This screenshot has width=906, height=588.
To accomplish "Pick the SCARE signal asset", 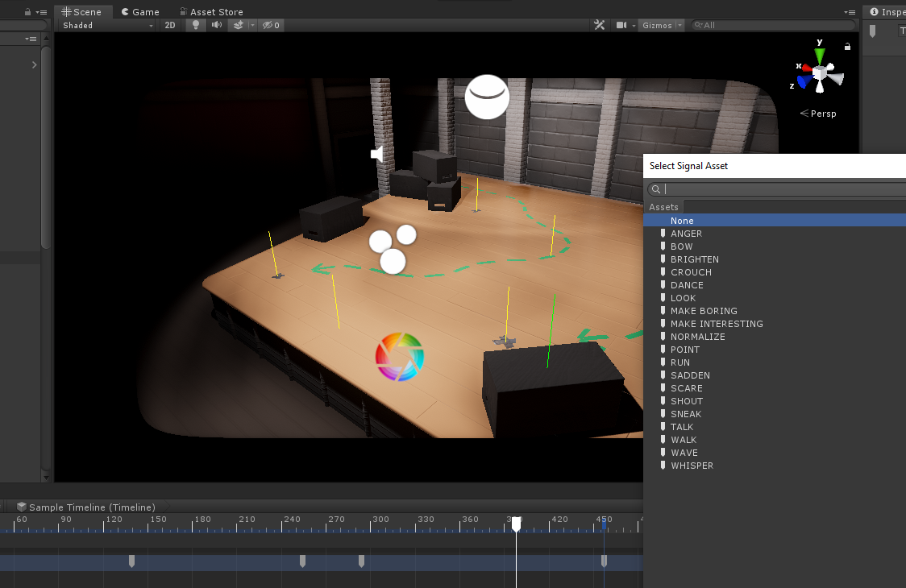I will point(775,388).
